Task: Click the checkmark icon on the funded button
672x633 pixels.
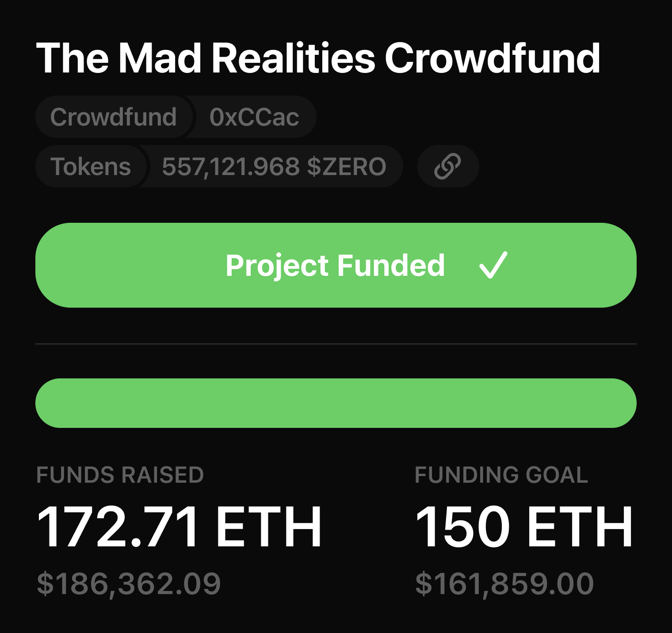Action: click(x=493, y=265)
